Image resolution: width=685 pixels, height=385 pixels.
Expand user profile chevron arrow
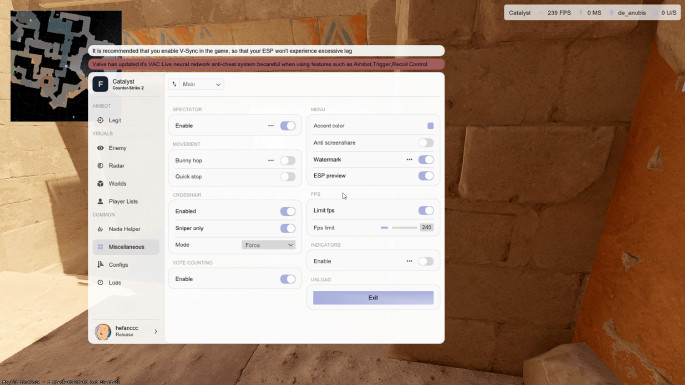(156, 332)
